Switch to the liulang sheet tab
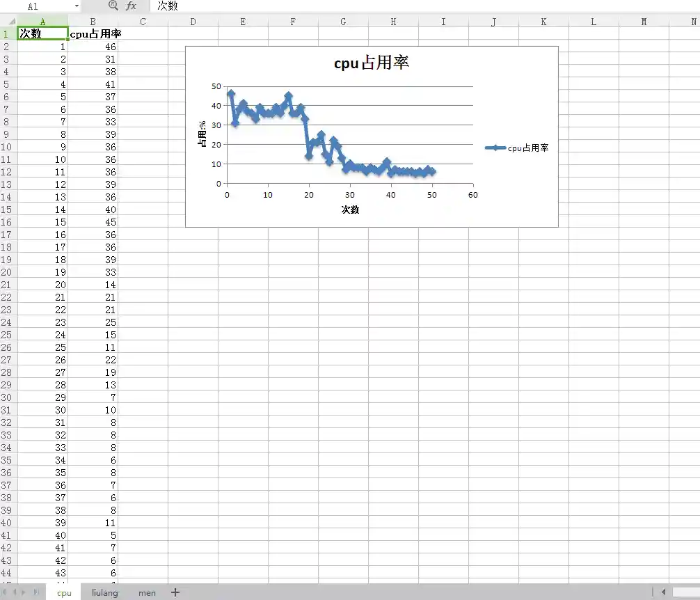This screenshot has width=700, height=600. click(x=105, y=592)
